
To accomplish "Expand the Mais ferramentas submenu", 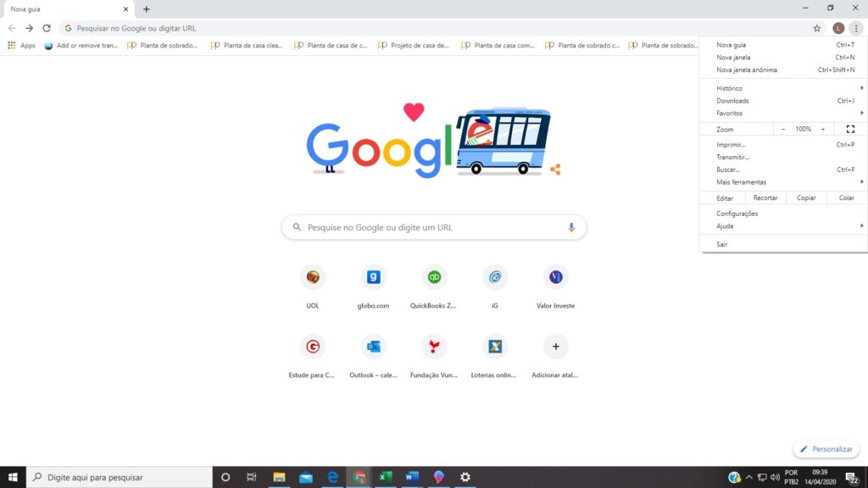I will pyautogui.click(x=783, y=182).
